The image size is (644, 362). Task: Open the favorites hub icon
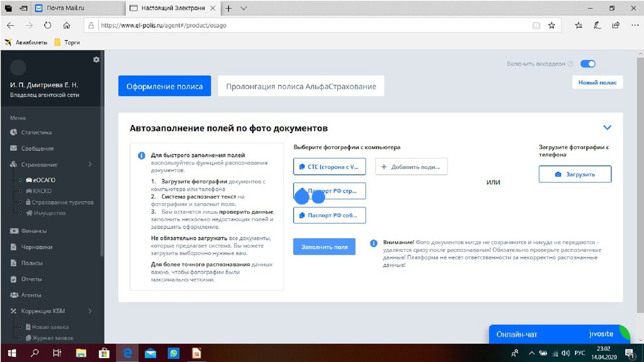click(x=579, y=25)
